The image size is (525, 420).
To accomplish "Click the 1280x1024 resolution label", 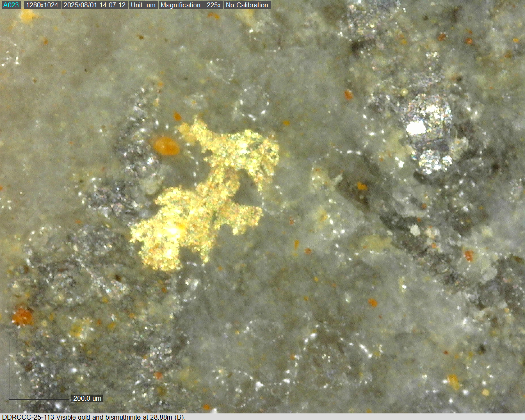I will 42,5.
